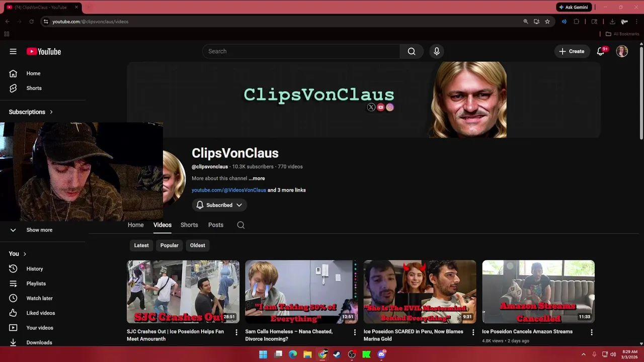Search within the channel magnifier icon

241,225
